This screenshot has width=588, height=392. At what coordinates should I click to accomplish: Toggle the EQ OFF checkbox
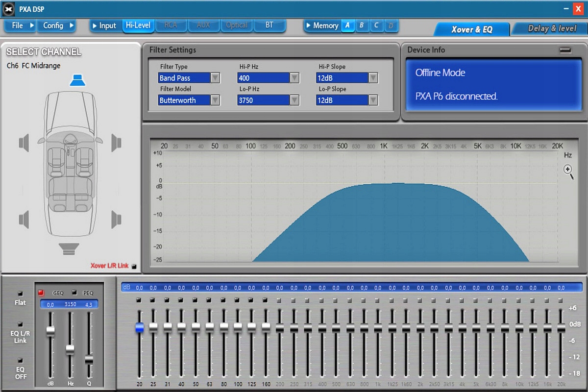[x=20, y=360]
